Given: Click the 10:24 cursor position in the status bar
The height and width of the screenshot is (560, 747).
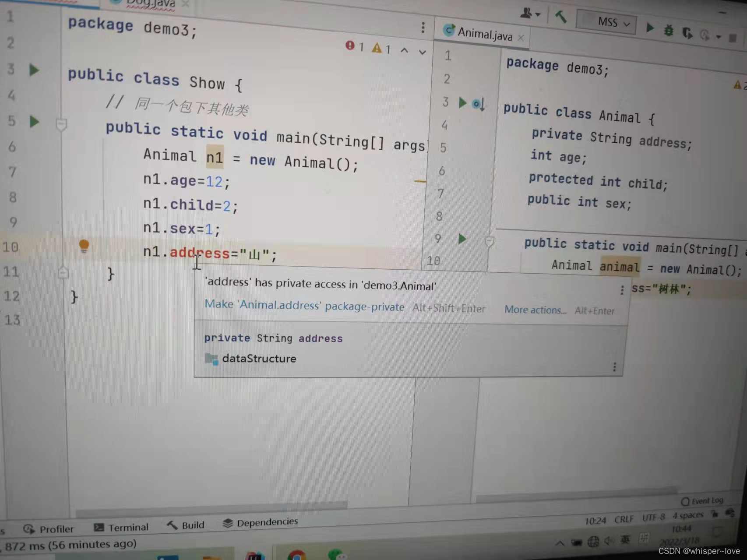Looking at the screenshot, I should tap(595, 521).
